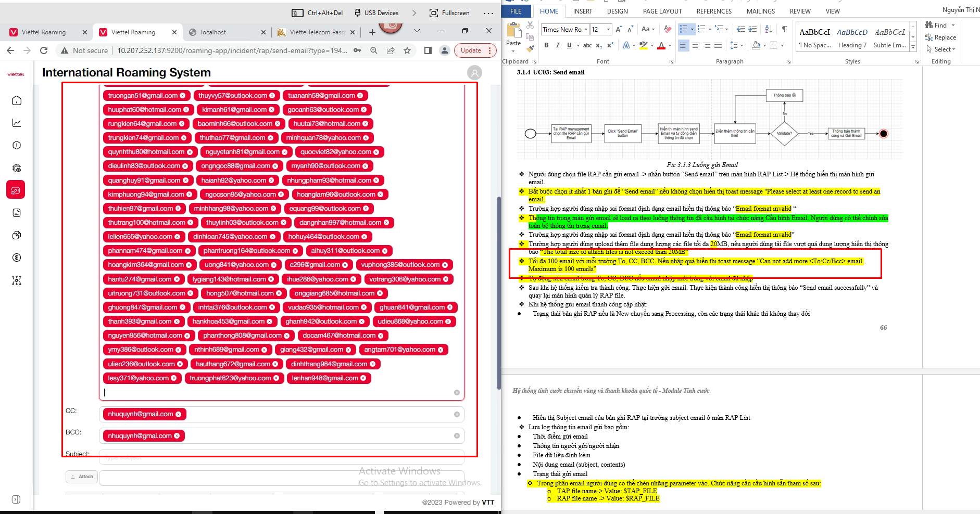The width and height of the screenshot is (980, 514).
Task: Expand the font size dropdown
Action: 608,30
